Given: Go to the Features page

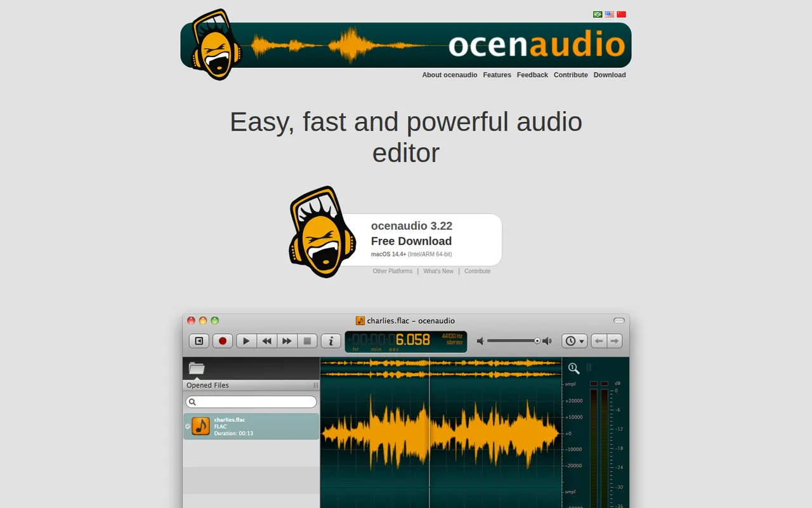Looking at the screenshot, I should [497, 75].
